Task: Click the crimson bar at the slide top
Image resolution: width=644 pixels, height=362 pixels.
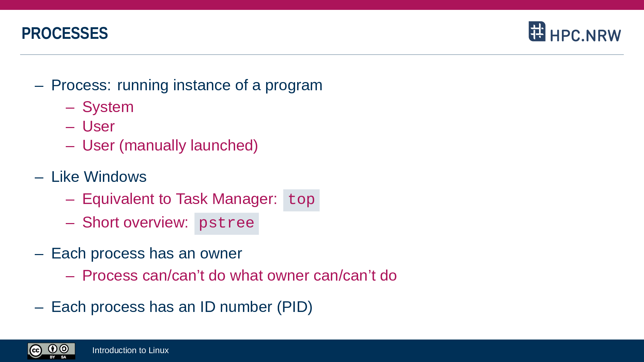Action: 322,5
